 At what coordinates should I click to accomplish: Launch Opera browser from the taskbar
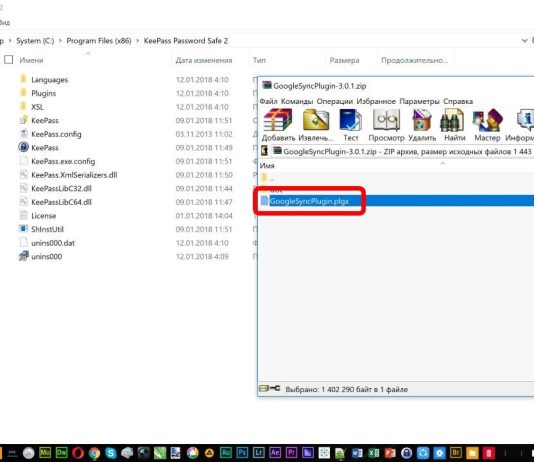coord(78,453)
